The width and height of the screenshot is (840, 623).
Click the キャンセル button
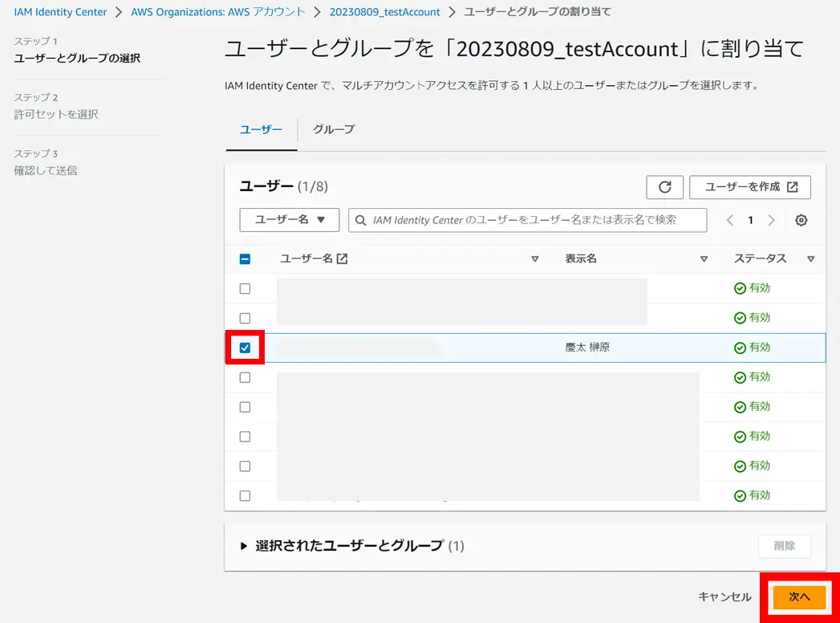point(724,597)
